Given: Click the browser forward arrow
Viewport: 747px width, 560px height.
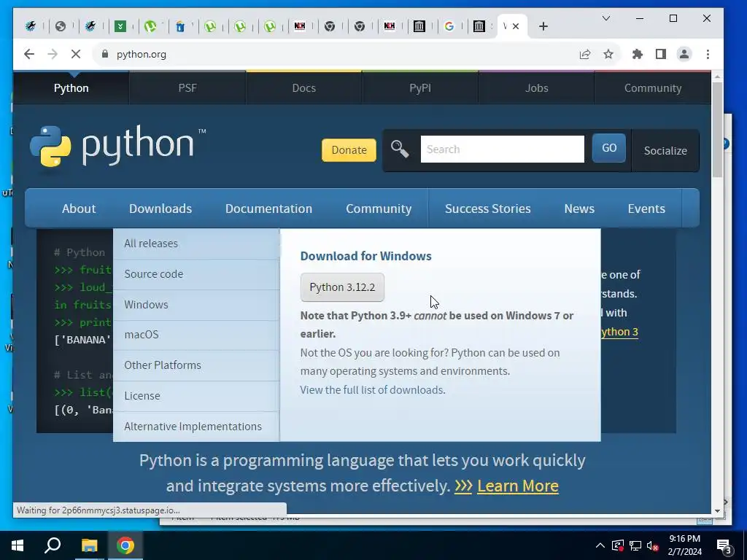Looking at the screenshot, I should (x=53, y=54).
